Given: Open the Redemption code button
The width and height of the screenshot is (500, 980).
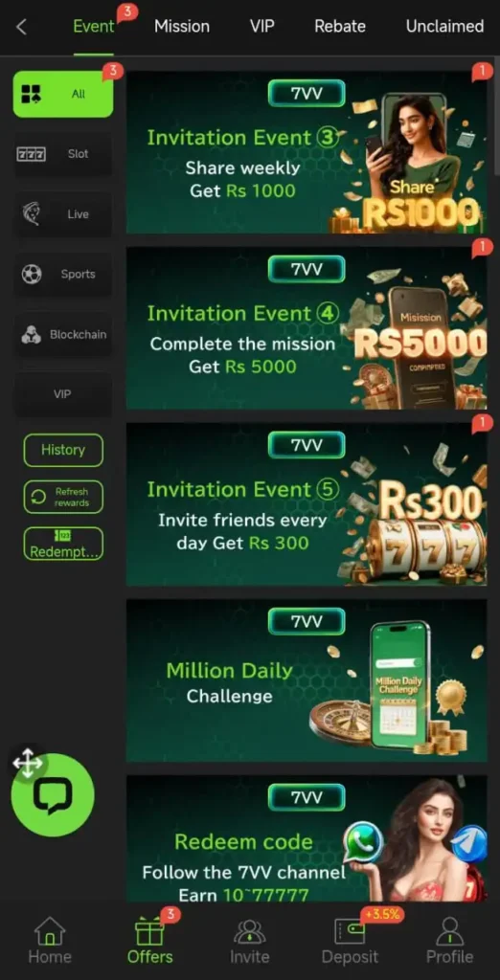Looking at the screenshot, I should click(x=63, y=544).
